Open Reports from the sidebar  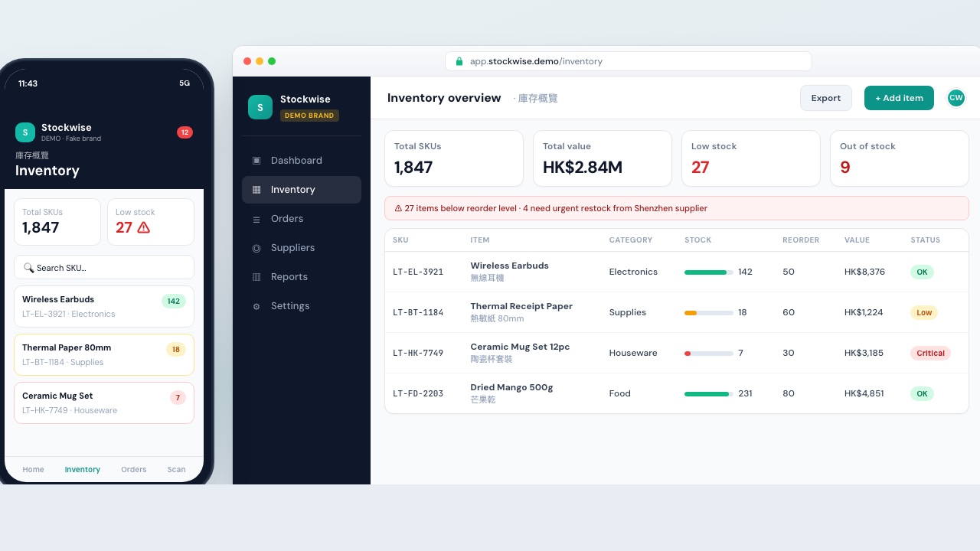coord(302,277)
